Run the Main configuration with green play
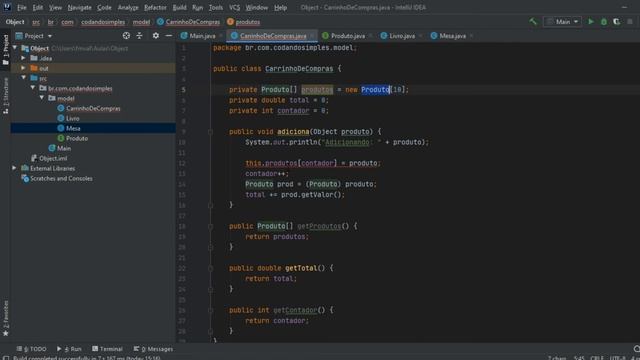This screenshot has width=640, height=360. coord(591,22)
